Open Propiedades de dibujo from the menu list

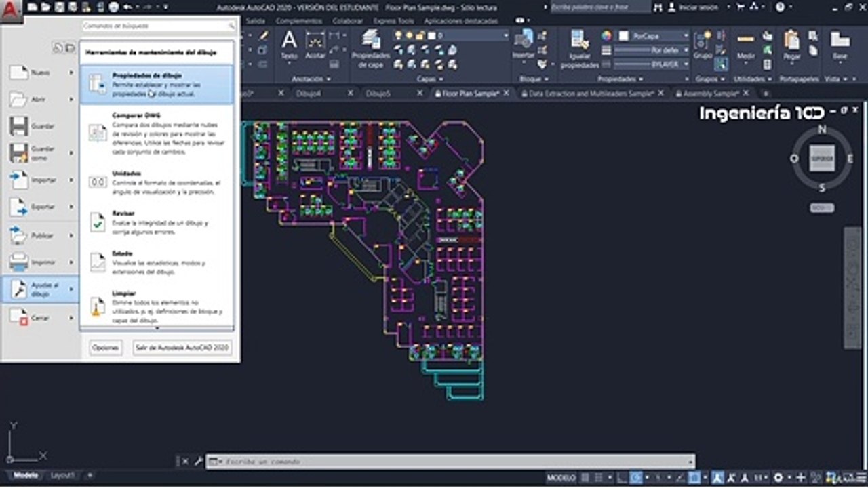point(157,84)
